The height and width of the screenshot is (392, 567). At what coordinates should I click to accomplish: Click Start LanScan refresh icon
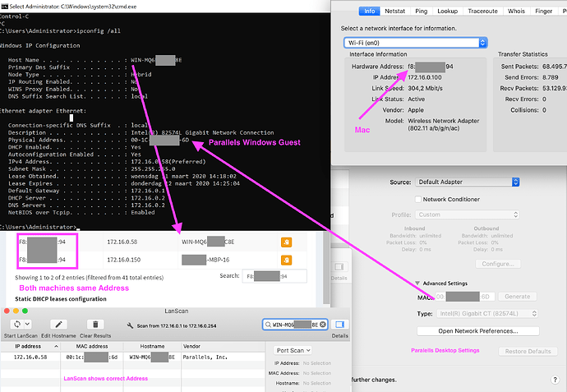click(x=17, y=324)
